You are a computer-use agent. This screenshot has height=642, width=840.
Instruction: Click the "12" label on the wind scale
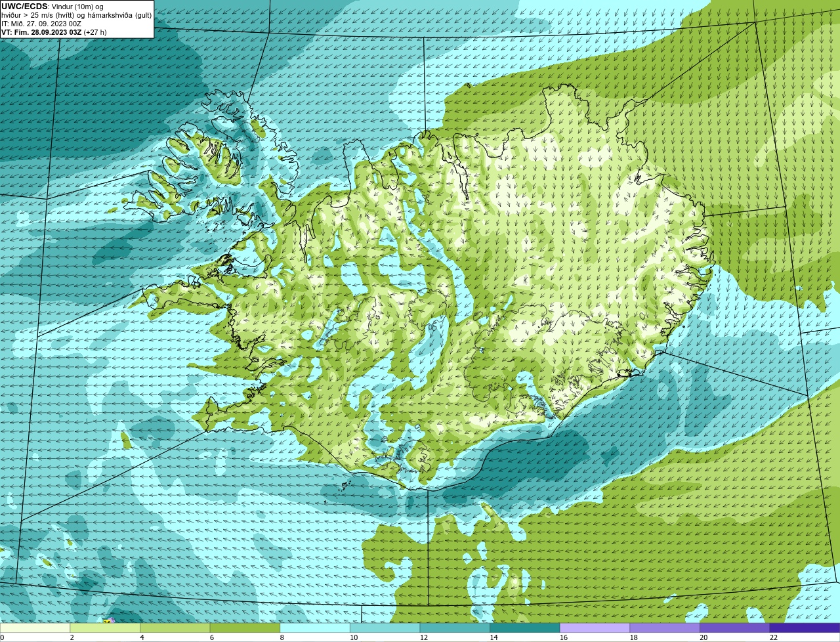424,637
